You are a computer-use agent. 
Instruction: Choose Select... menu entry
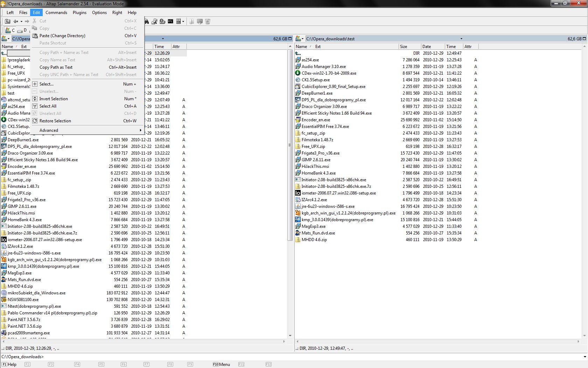pos(87,84)
